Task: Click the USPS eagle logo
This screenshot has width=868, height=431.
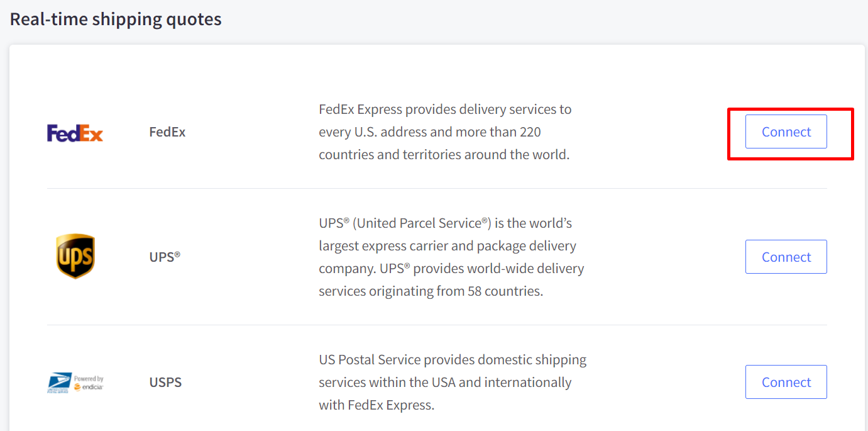Action: (x=60, y=383)
